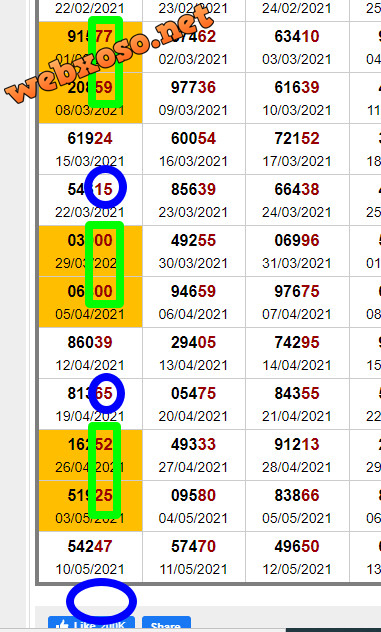The image size is (381, 632).
Task: Click the 94659 result dated 06/04/2021
Action: [194, 302]
